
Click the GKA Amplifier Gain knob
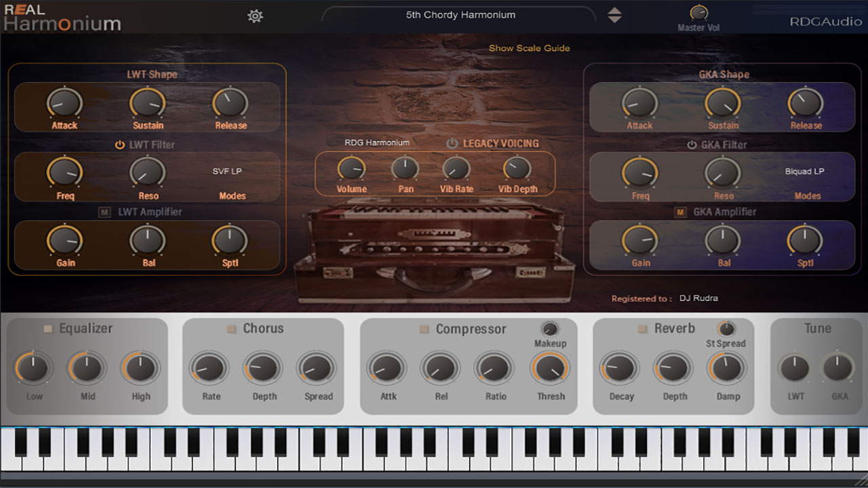click(640, 241)
